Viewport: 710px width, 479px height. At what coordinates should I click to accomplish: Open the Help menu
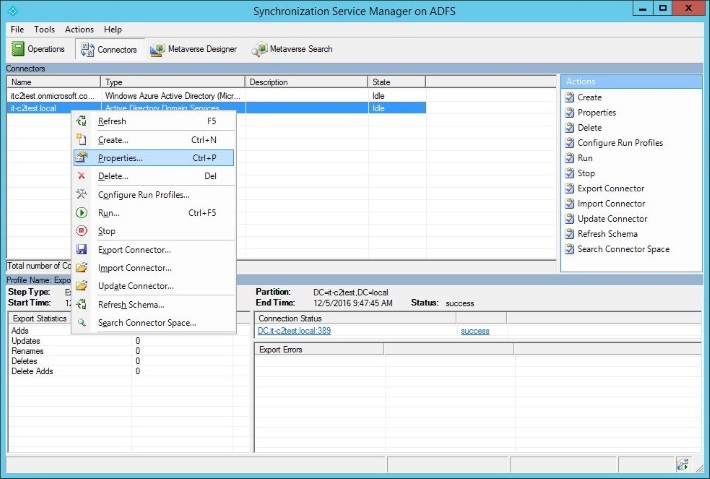click(113, 29)
